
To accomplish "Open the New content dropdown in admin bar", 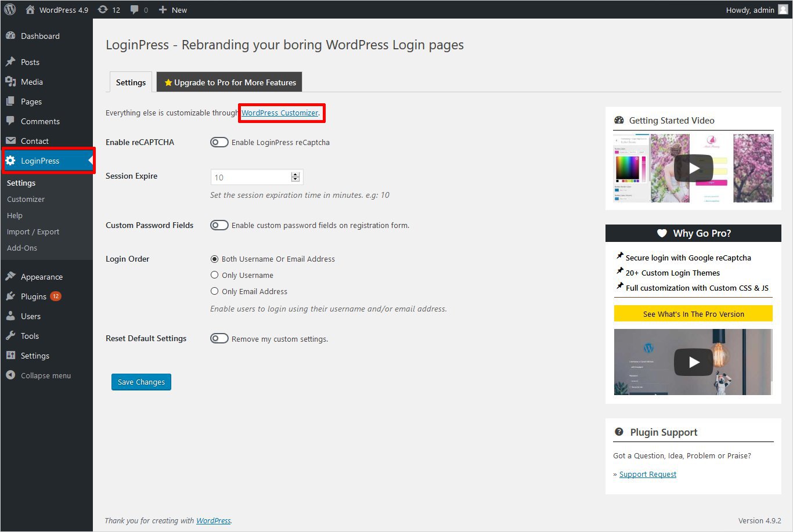I will [173, 10].
